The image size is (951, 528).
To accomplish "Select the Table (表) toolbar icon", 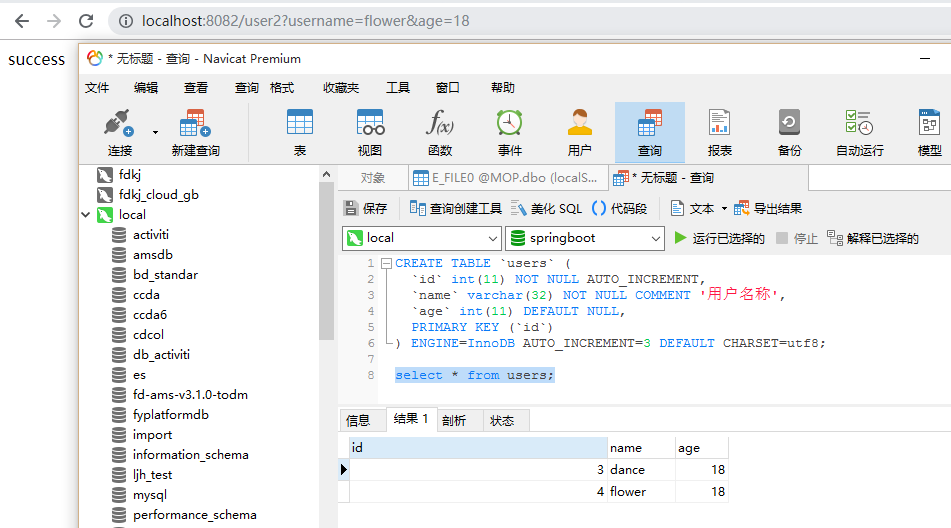I will coord(300,133).
